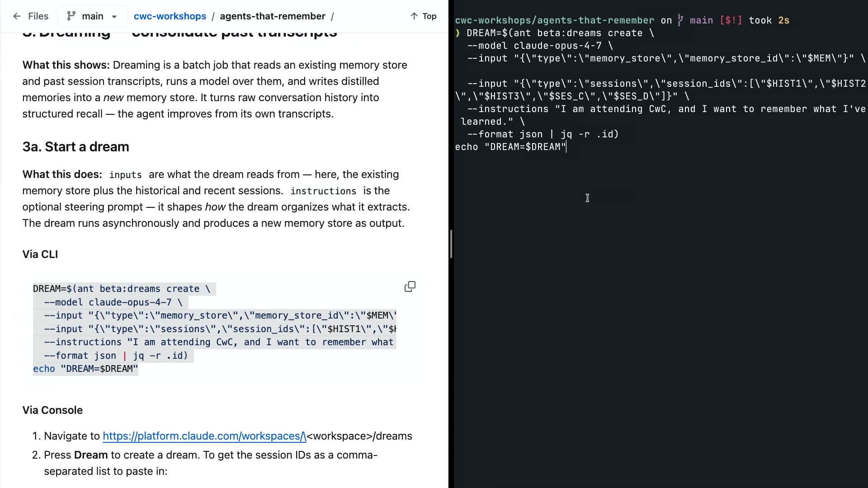This screenshot has width=868, height=488.
Task: Jump to Top of file
Action: (424, 16)
